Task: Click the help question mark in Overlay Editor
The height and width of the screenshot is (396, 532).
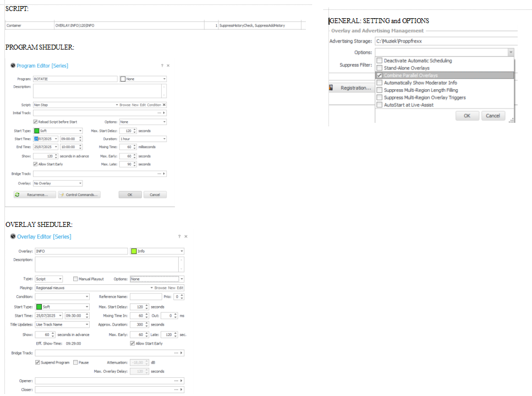Action: pos(179,236)
